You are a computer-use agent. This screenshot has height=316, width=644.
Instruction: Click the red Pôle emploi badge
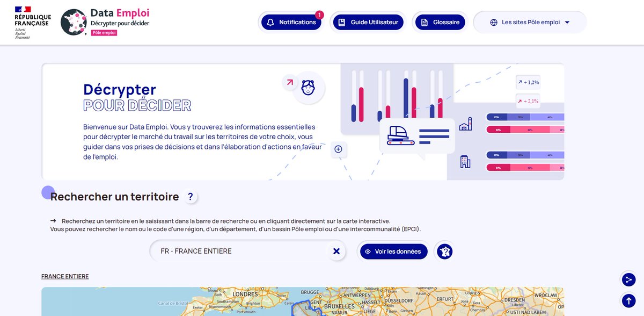tap(105, 32)
